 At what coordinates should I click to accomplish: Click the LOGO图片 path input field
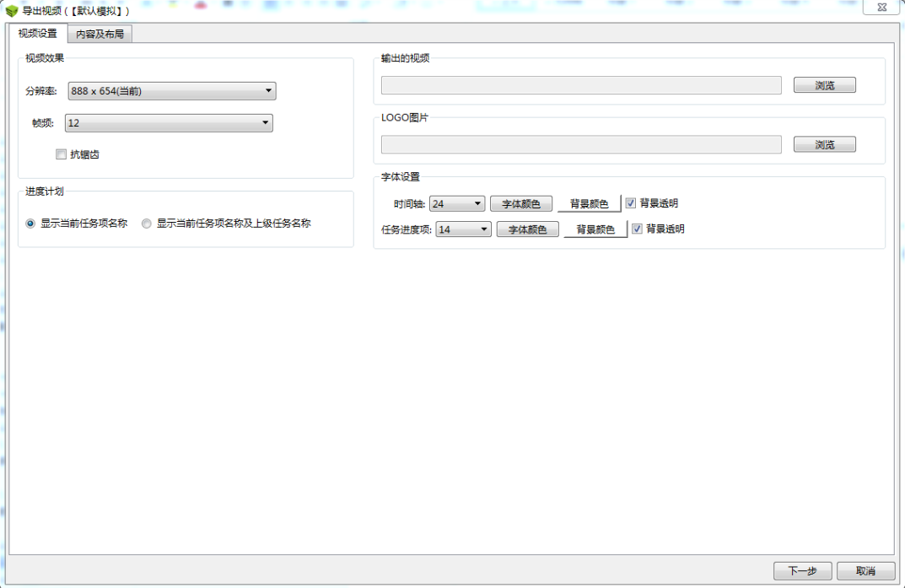[581, 144]
